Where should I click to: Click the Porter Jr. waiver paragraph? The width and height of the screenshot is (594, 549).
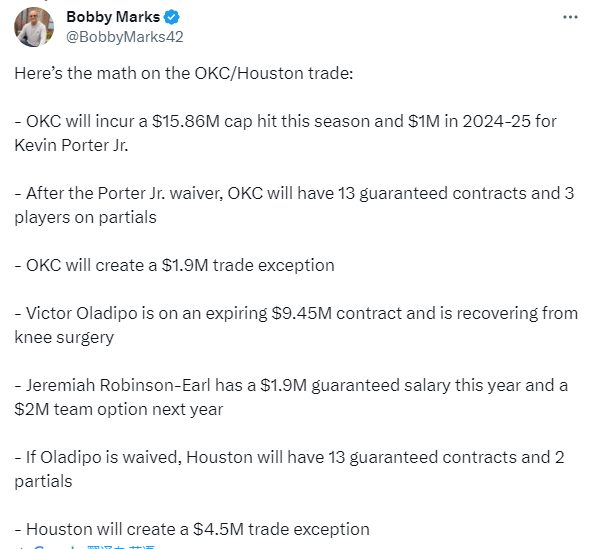[x=294, y=205]
